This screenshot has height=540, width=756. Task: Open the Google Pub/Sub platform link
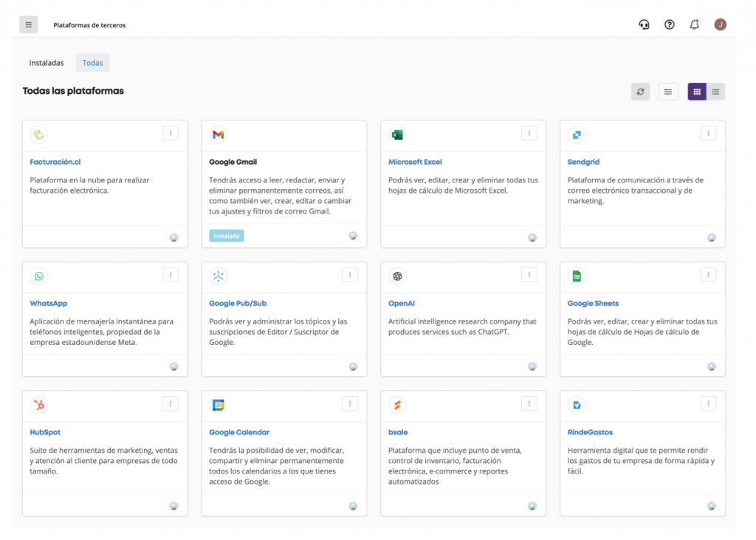point(238,304)
